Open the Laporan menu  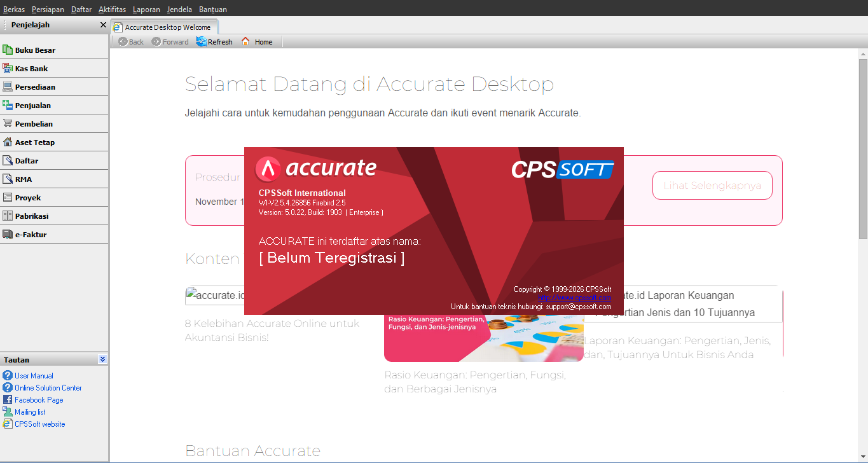click(x=146, y=10)
